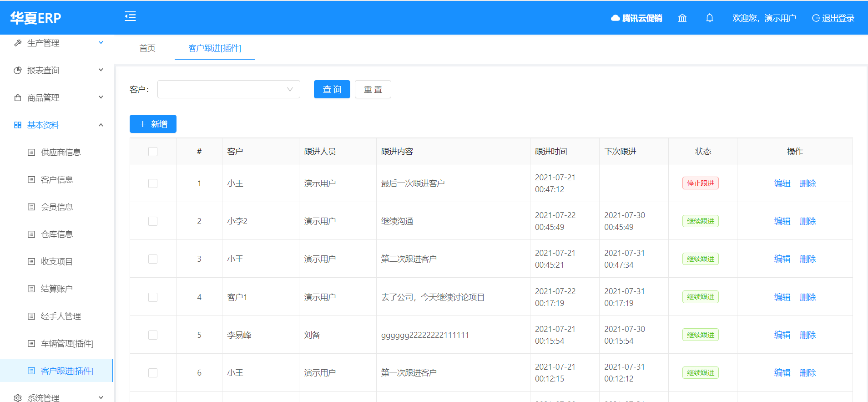Edit row 1 最后一次跟进客户
This screenshot has height=402, width=868.
(782, 183)
